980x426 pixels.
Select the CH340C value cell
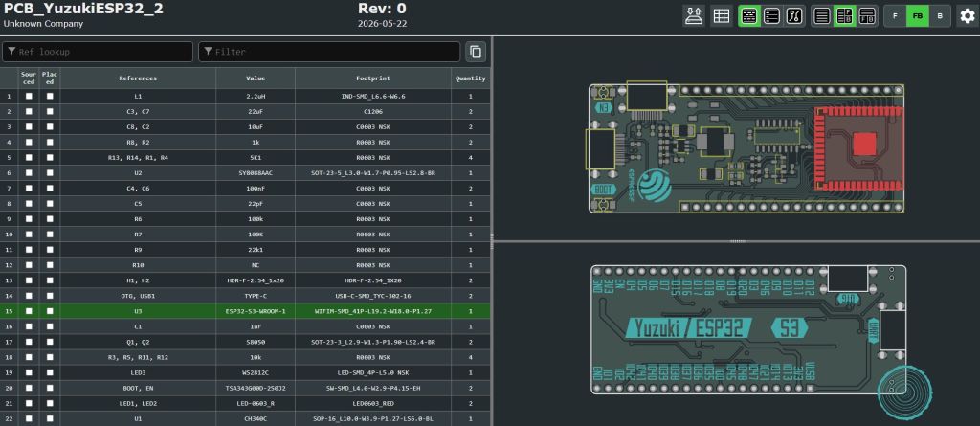256,418
